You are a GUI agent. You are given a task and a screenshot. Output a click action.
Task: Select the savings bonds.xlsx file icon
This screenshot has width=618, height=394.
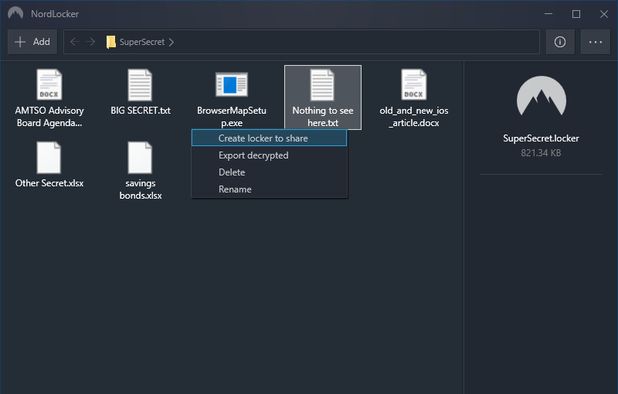coord(140,158)
